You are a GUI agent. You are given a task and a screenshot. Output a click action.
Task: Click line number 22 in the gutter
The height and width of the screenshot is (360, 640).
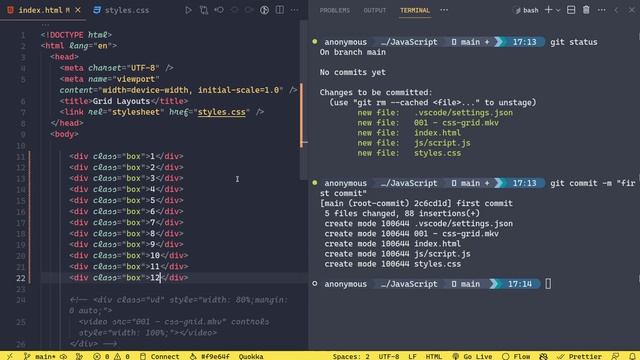21,278
